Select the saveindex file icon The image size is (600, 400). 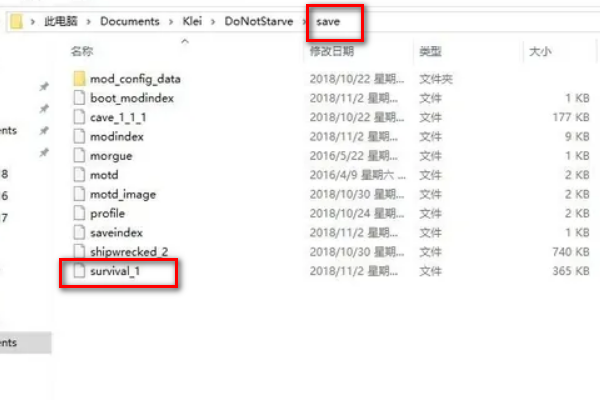79,232
